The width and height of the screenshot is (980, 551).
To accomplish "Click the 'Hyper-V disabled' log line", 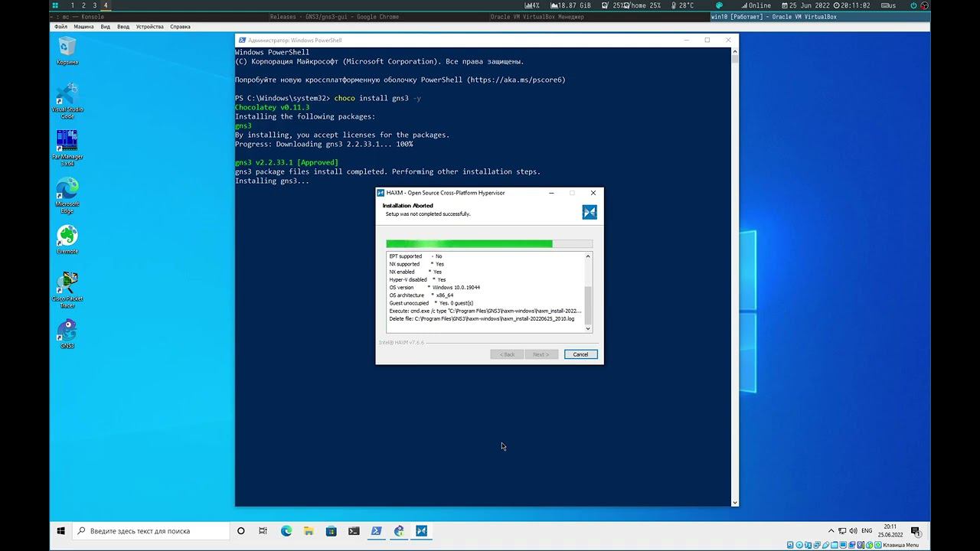I will [417, 279].
